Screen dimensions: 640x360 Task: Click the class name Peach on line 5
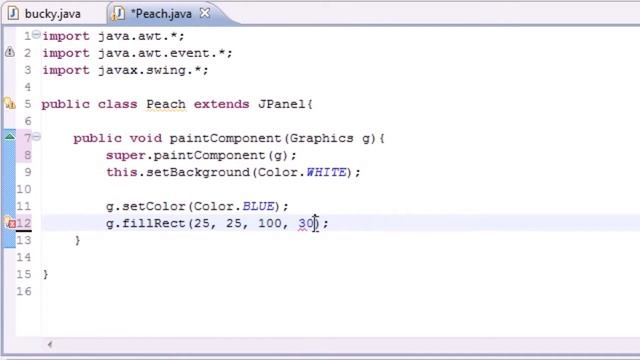tap(166, 104)
